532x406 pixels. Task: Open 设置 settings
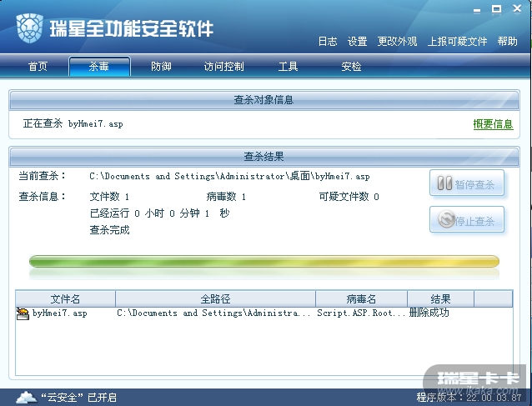tap(357, 42)
